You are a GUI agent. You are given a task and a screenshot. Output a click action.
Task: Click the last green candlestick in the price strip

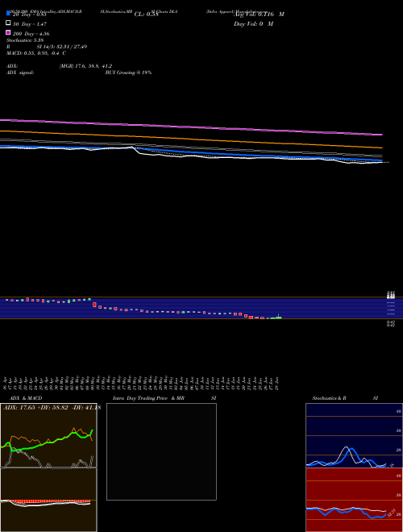pyautogui.click(x=279, y=317)
